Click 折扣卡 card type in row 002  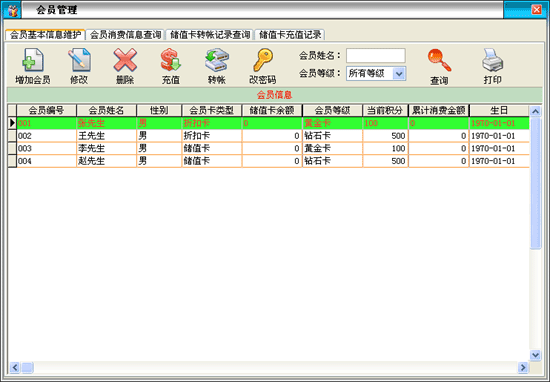tap(212, 136)
